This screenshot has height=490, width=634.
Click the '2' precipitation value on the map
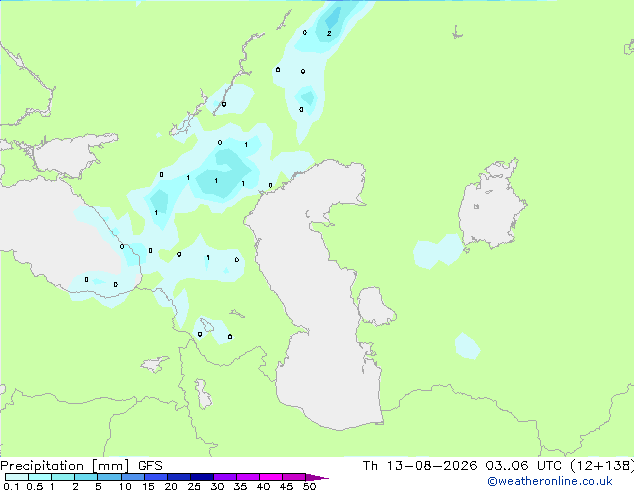pyautogui.click(x=329, y=34)
